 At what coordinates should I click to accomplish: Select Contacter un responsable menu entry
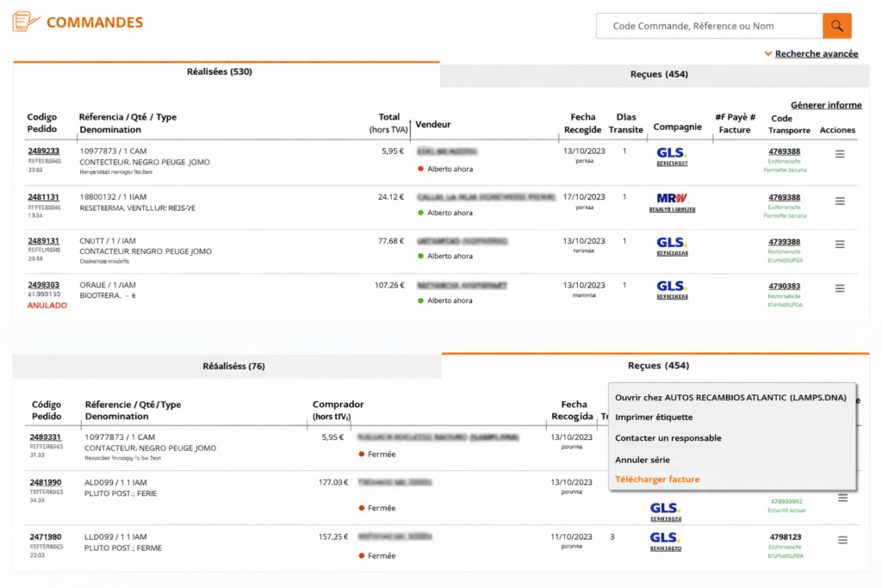[x=668, y=438]
